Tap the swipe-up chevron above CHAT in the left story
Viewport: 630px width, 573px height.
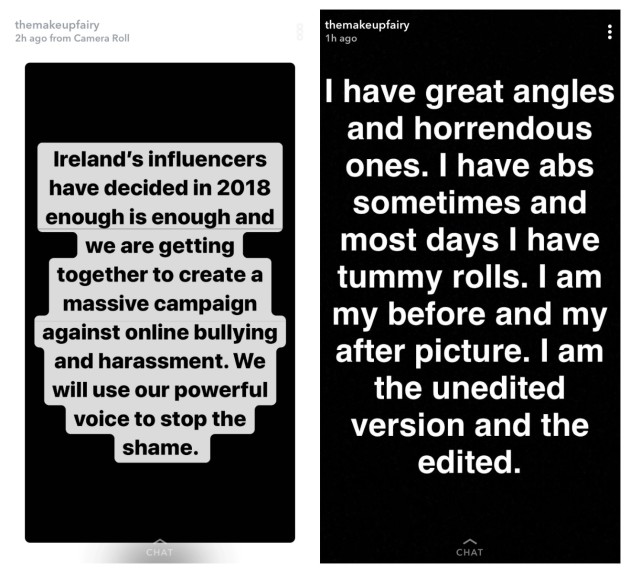point(160,542)
